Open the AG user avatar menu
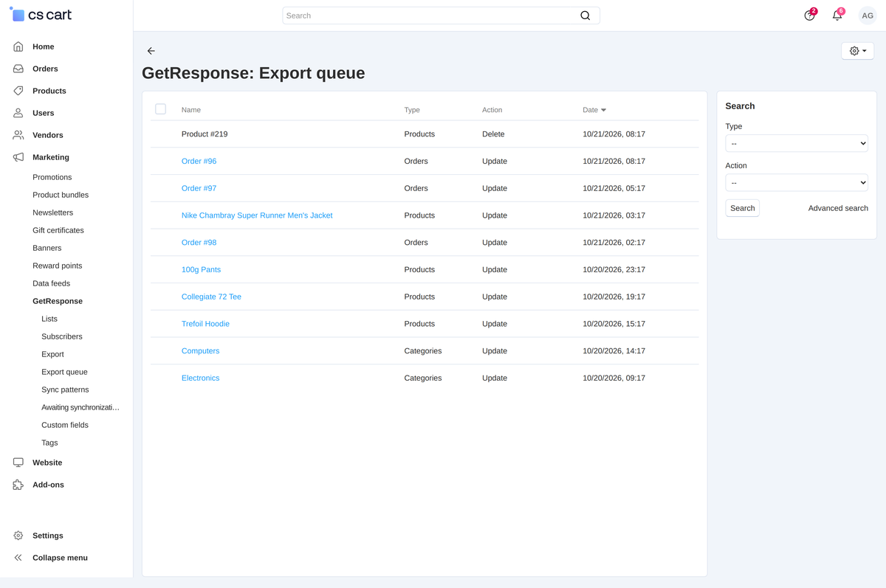 click(x=868, y=15)
